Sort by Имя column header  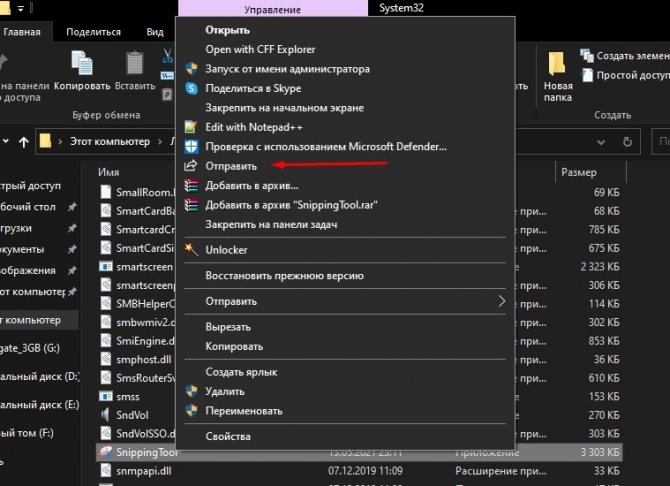109,172
